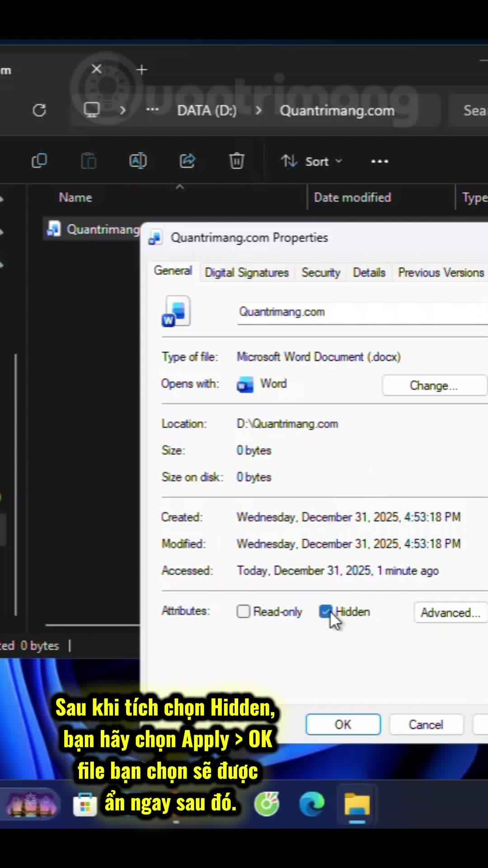Open a new Explorer tab with plus
The image size is (488, 868).
coord(142,70)
